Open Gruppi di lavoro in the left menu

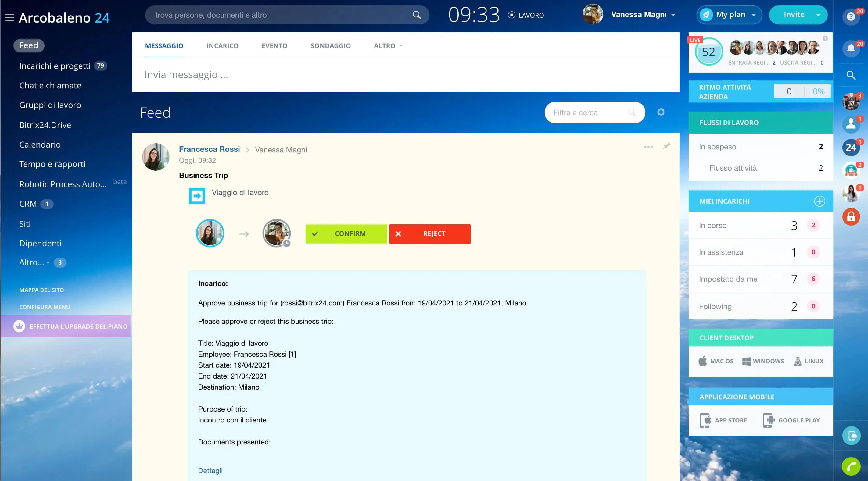click(x=50, y=105)
